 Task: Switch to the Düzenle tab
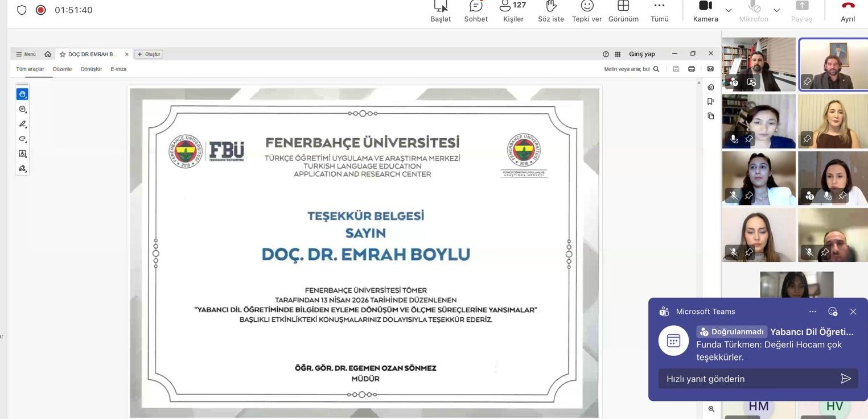62,69
